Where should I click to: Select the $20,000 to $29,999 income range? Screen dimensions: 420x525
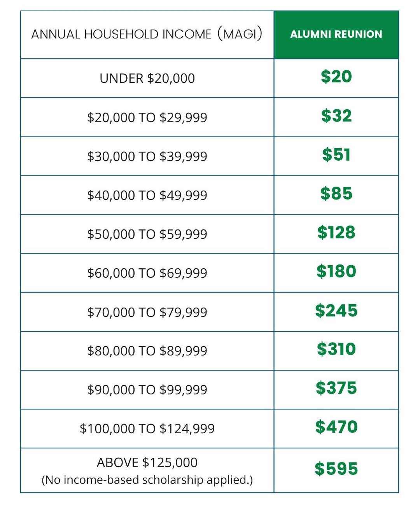coord(147,117)
